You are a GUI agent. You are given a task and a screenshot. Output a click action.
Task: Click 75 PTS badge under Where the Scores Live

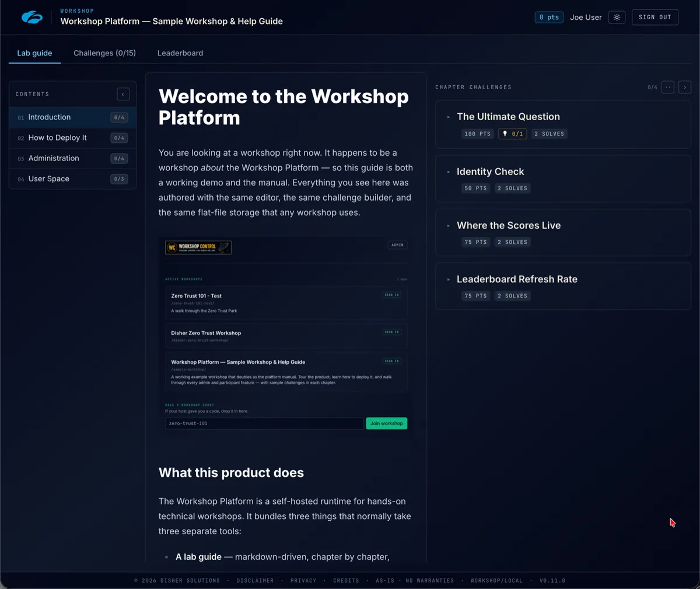[475, 242]
